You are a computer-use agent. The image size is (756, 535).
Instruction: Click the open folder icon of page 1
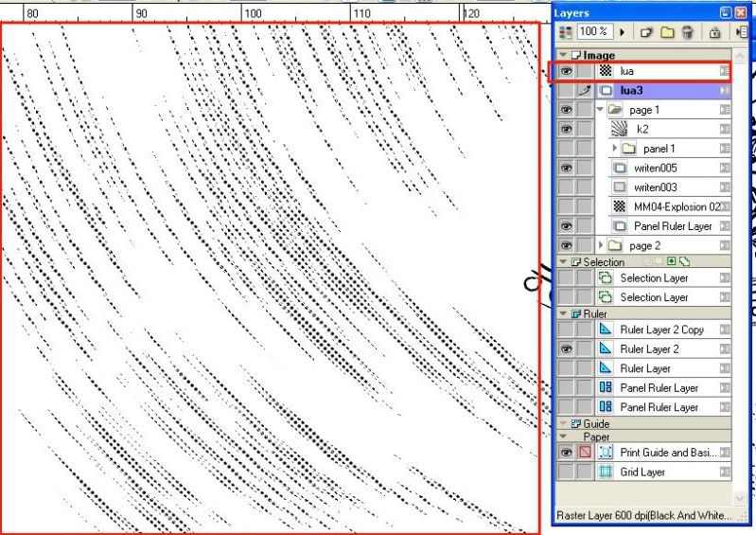tap(615, 110)
